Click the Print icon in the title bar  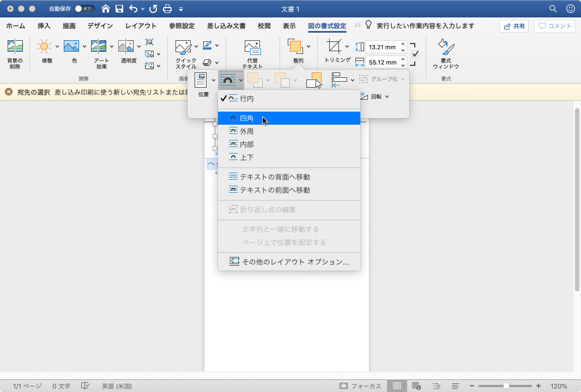(x=167, y=9)
